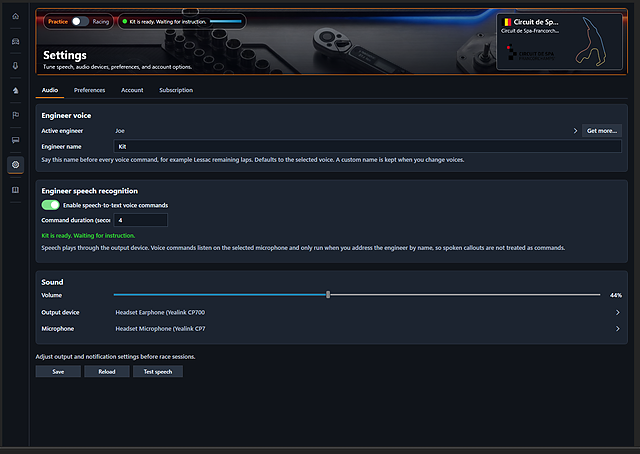Click the green 'Kit is ready. Waiting for instruction.' text

[x=88, y=236]
